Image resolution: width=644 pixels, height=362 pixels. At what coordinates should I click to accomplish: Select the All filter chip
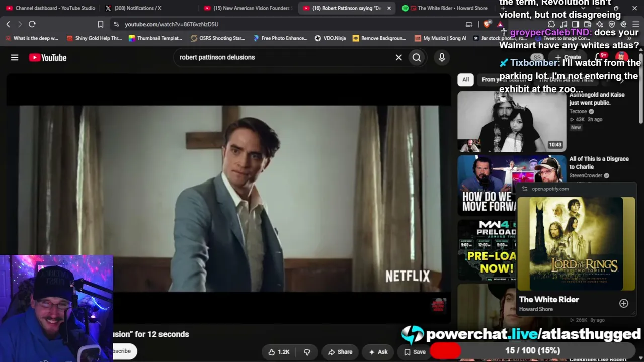pyautogui.click(x=465, y=80)
